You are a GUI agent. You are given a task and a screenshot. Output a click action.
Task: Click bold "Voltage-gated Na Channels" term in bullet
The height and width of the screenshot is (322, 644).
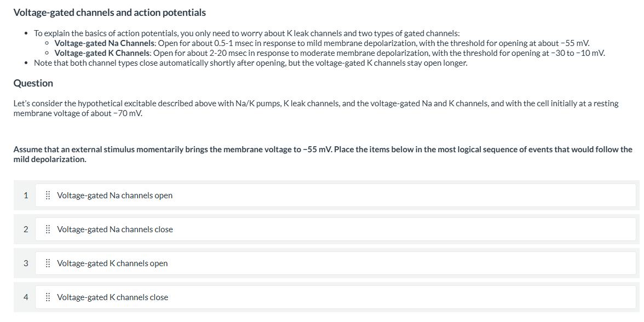pos(104,43)
